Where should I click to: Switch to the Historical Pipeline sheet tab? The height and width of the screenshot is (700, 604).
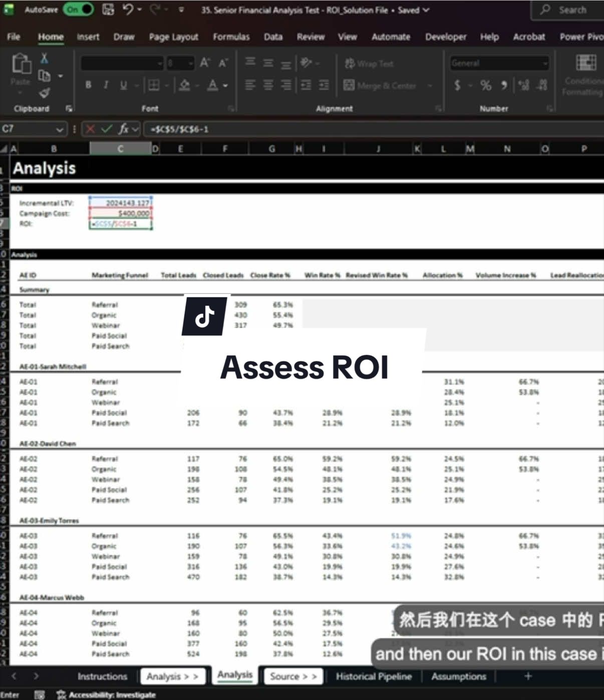(374, 676)
